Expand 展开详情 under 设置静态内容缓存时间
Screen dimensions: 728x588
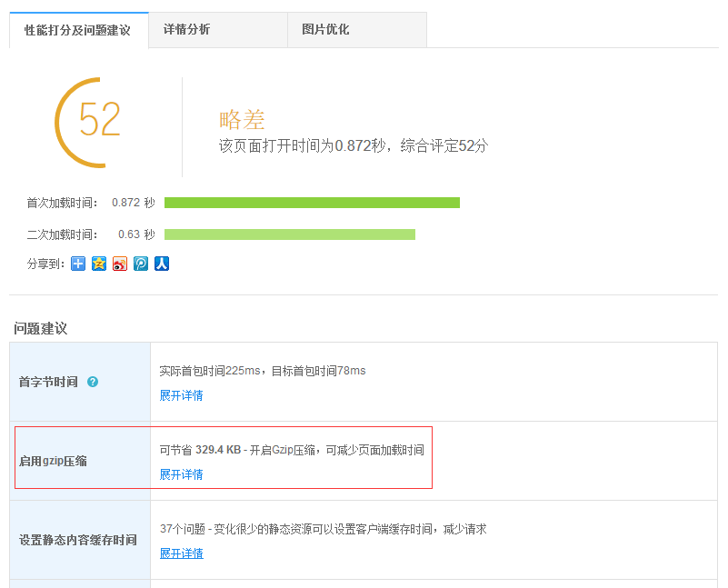point(182,553)
